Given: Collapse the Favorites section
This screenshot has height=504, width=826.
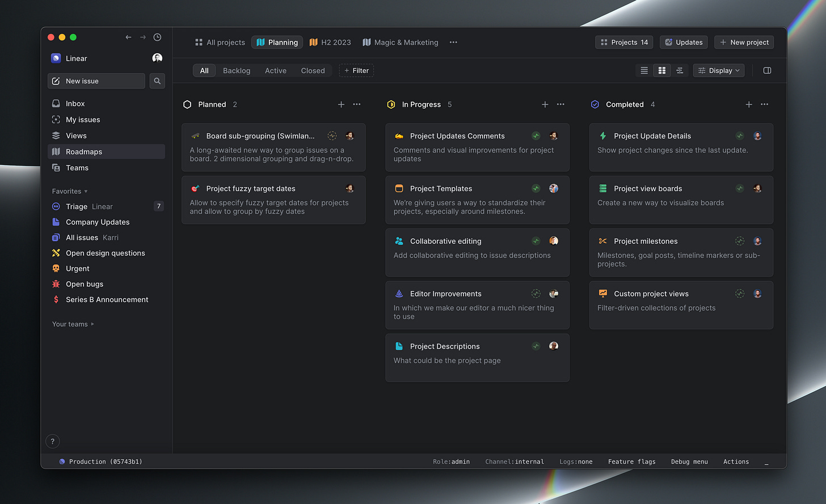Looking at the screenshot, I should [70, 192].
